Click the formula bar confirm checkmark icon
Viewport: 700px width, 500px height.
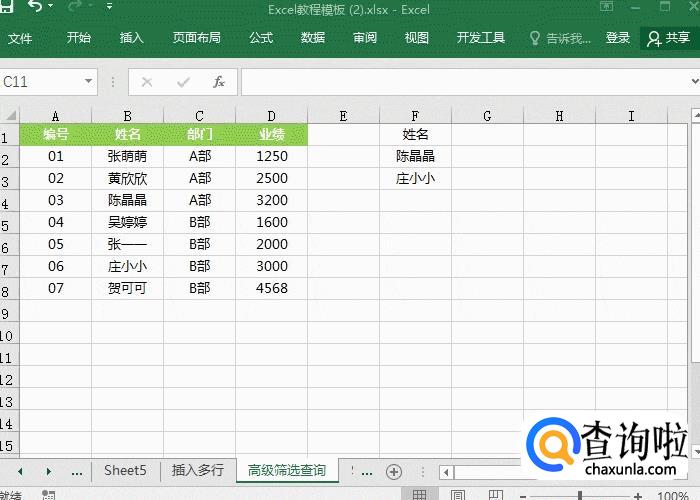click(x=183, y=82)
